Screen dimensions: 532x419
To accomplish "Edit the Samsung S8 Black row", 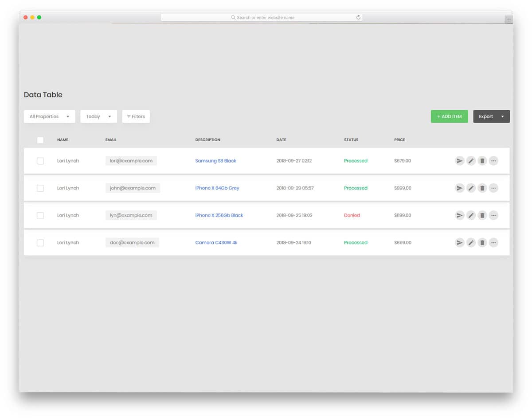I will (471, 161).
